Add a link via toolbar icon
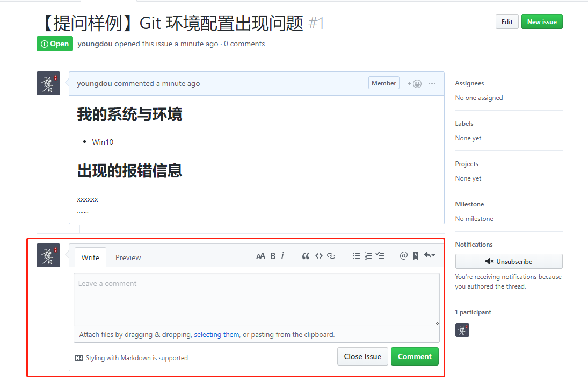This screenshot has width=588, height=387. coord(331,256)
